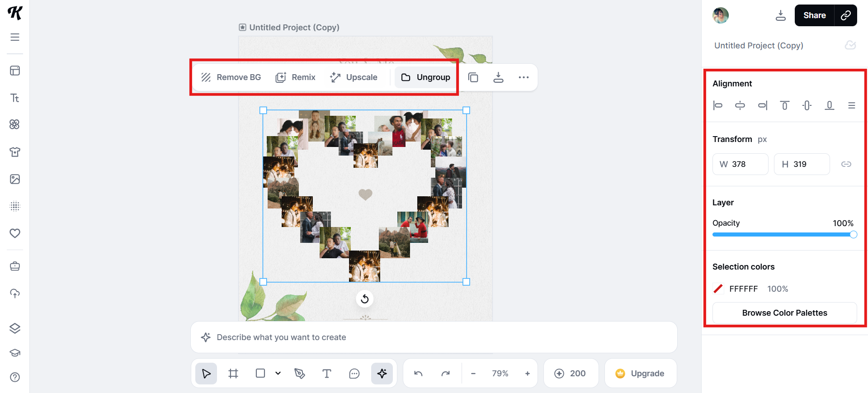Image resolution: width=868 pixels, height=393 pixels.
Task: Toggle the AI sparkle tool
Action: 382,374
